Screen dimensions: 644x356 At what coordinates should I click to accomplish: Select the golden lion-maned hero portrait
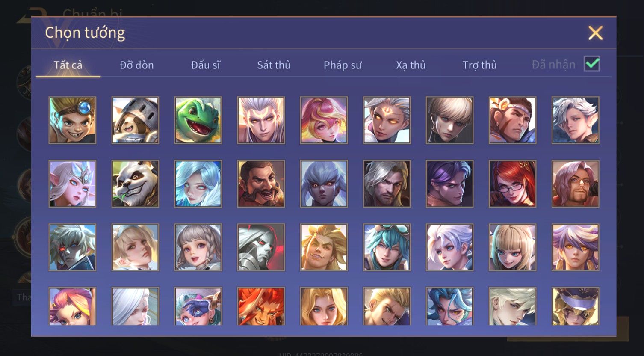[324, 247]
